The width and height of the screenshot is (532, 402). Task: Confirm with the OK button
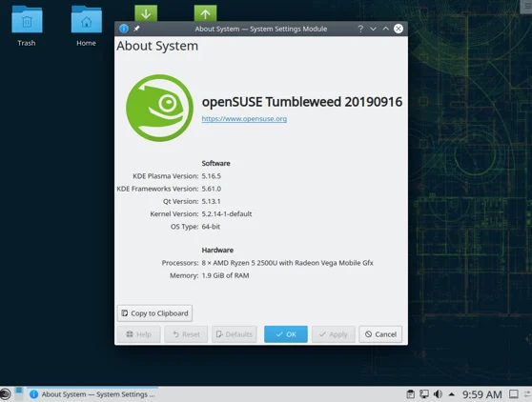pyautogui.click(x=286, y=334)
